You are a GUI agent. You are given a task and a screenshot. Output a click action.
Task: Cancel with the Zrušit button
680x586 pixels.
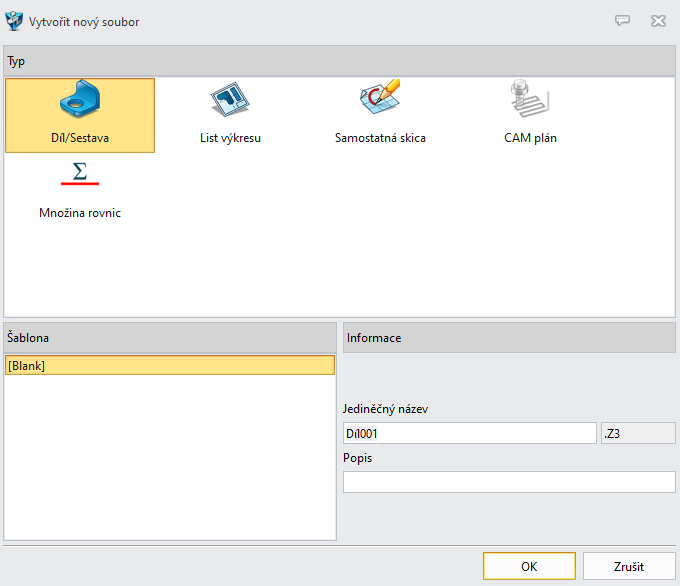tap(629, 566)
